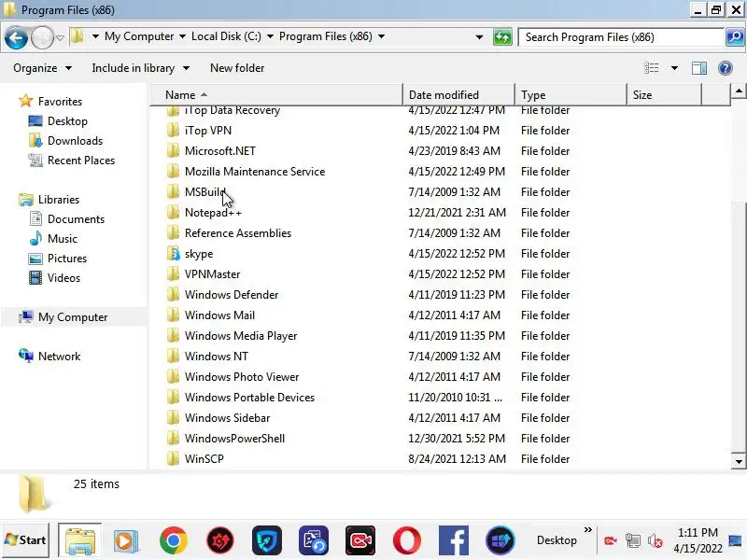Click the scrollbar up arrow
The height and width of the screenshot is (560, 747).
pos(738,91)
